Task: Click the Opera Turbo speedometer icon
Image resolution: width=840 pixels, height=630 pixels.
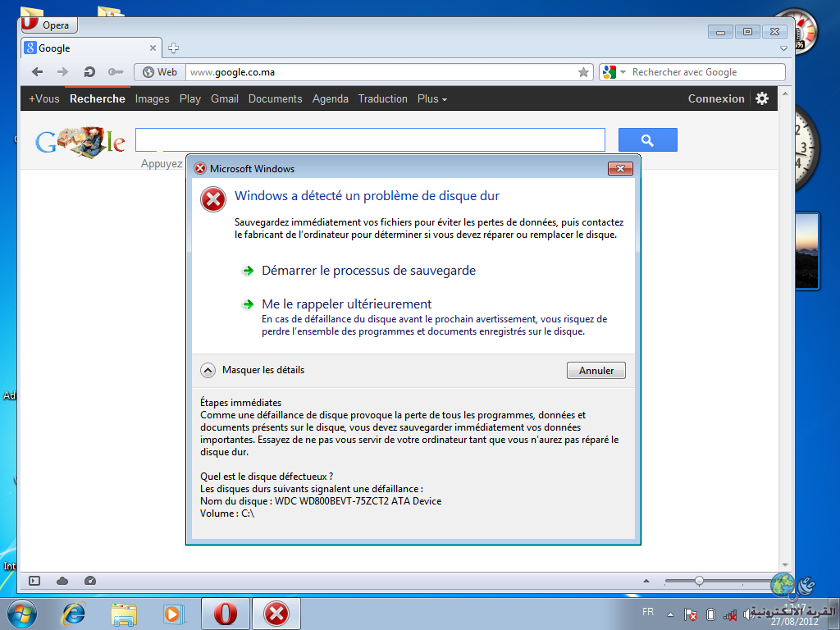Action: pyautogui.click(x=90, y=581)
